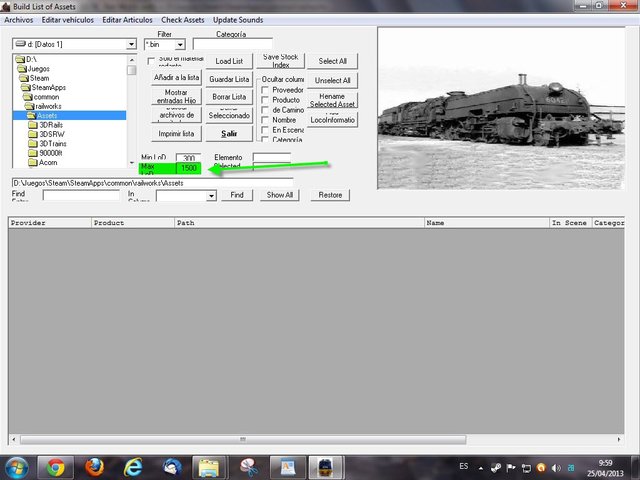Open Google Chrome from the taskbar
Image resolution: width=640 pixels, height=480 pixels.
(55, 467)
